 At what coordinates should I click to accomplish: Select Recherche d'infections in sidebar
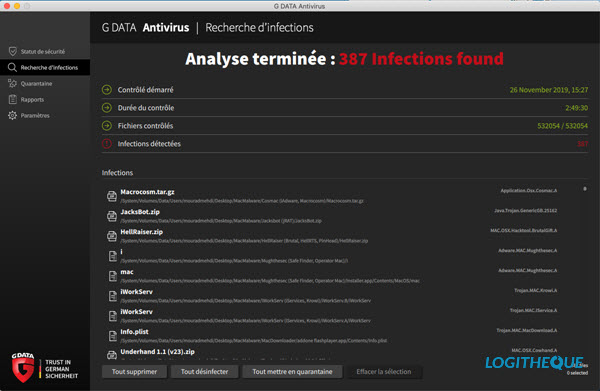pyautogui.click(x=45, y=67)
